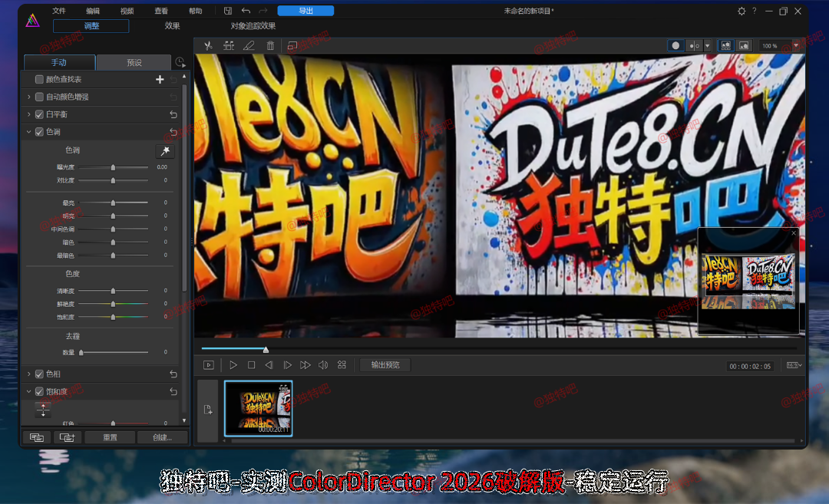The image size is (829, 504).
Task: Collapse the 色调 section
Action: pyautogui.click(x=28, y=131)
